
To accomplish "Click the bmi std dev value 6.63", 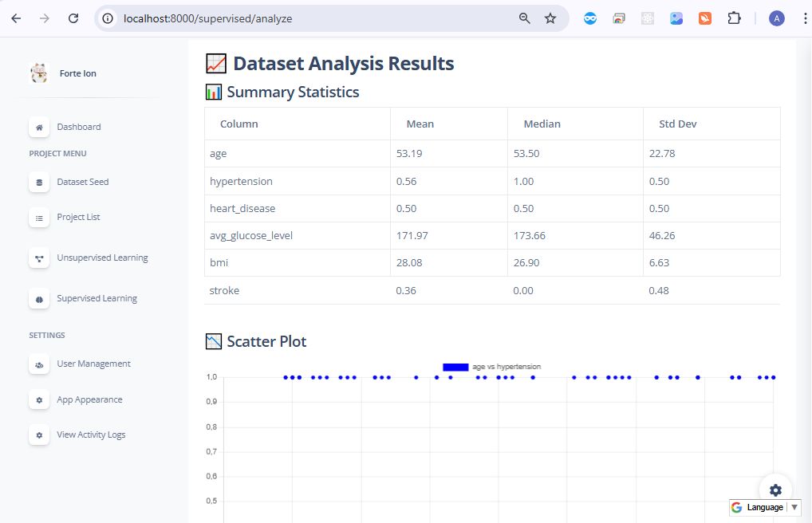I will pos(659,262).
